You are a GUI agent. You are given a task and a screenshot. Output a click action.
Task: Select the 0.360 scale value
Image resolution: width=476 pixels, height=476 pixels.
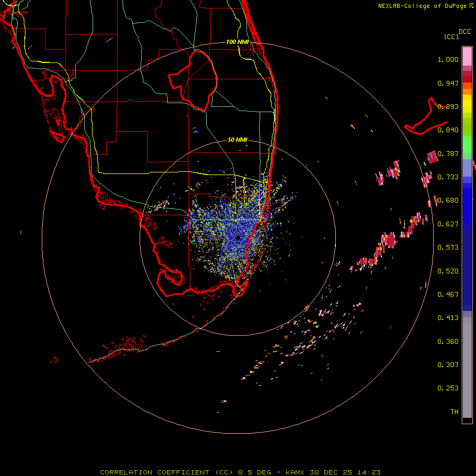click(448, 342)
